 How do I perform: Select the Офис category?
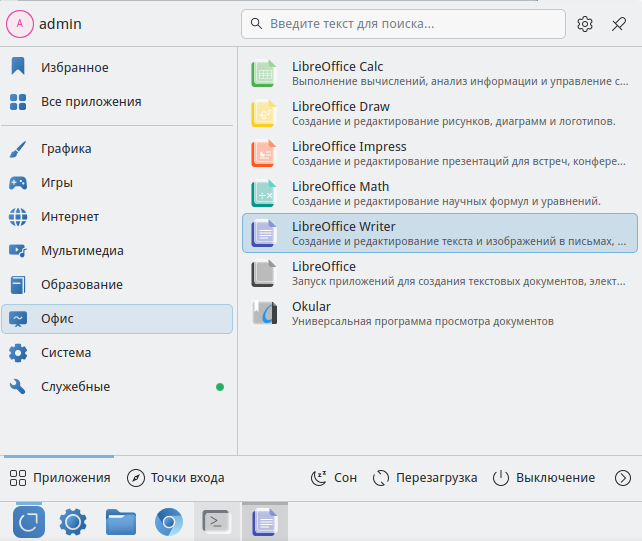point(117,319)
